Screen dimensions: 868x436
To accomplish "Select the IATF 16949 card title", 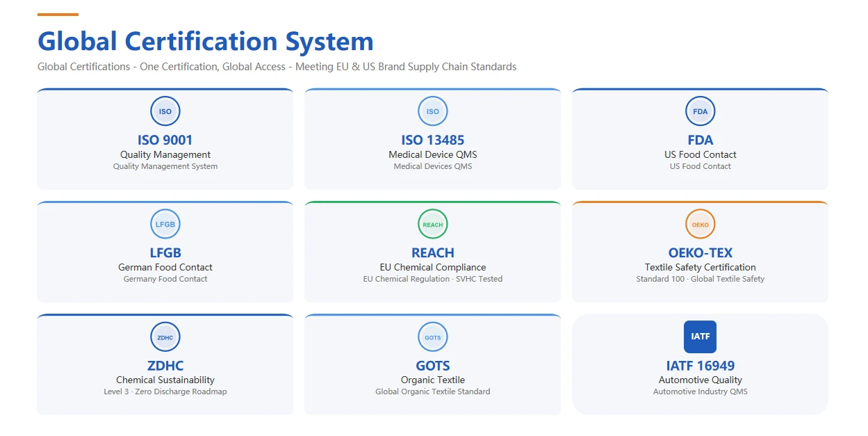I will tap(701, 366).
